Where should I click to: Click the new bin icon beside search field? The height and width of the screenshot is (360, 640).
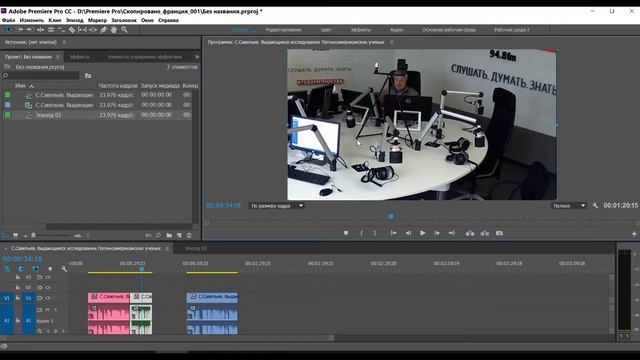(88, 76)
